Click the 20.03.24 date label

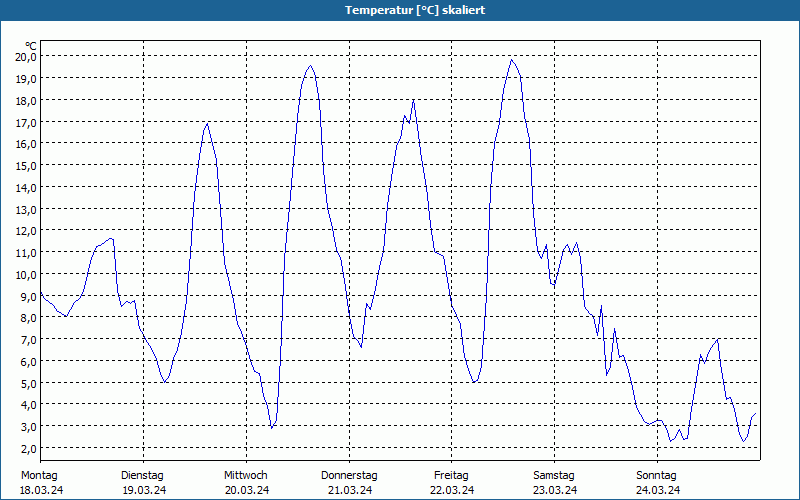(x=247, y=490)
